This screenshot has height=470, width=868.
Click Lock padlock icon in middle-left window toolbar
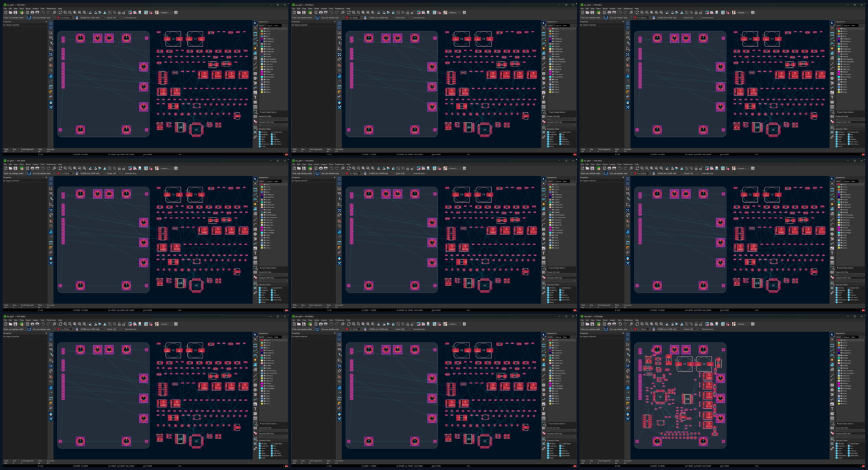click(119, 169)
